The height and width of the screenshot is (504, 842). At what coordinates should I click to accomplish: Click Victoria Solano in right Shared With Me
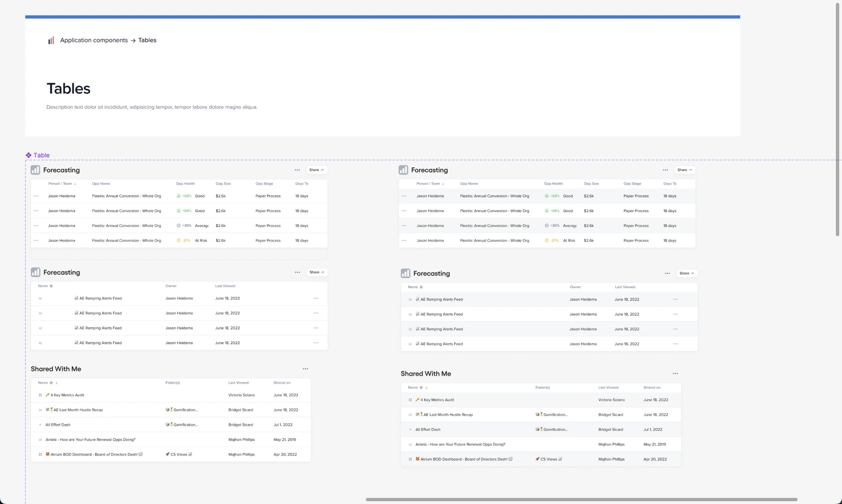pyautogui.click(x=611, y=400)
